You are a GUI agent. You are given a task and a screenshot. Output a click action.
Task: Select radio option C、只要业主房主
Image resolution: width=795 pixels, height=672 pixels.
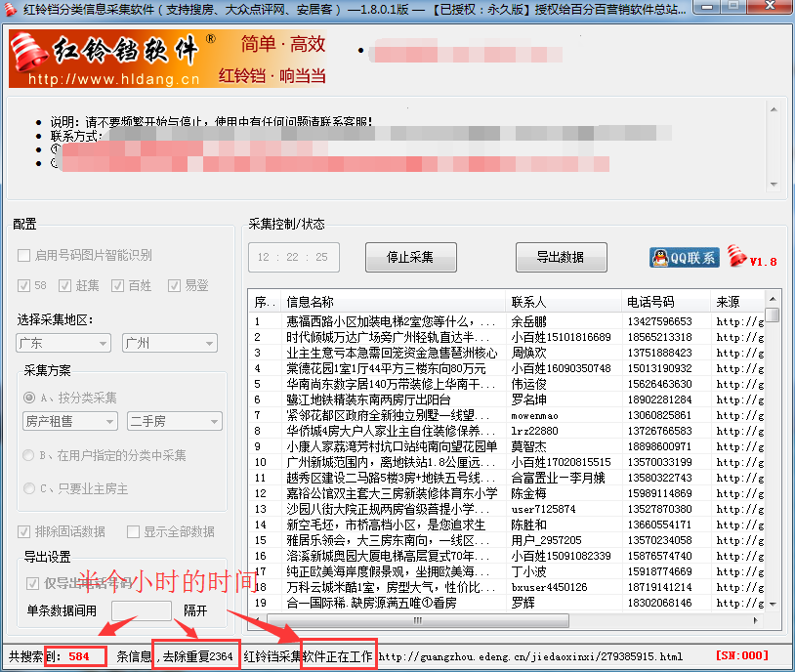pos(29,488)
